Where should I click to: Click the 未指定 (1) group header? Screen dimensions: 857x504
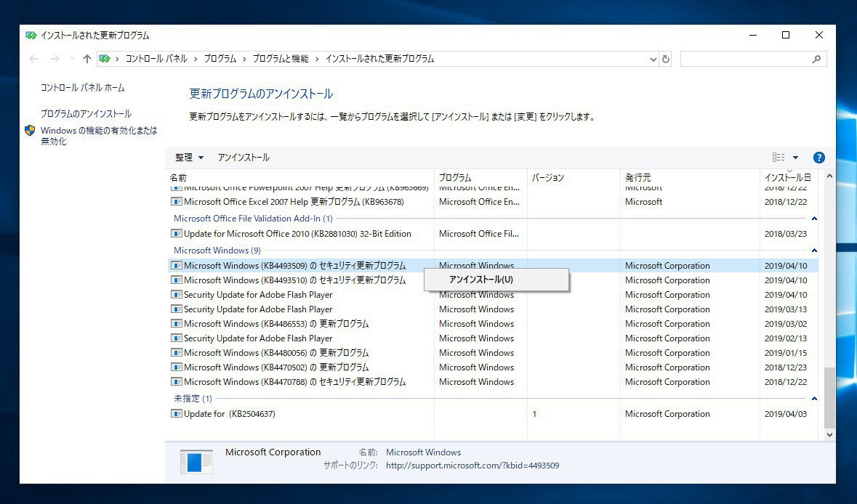pyautogui.click(x=193, y=399)
